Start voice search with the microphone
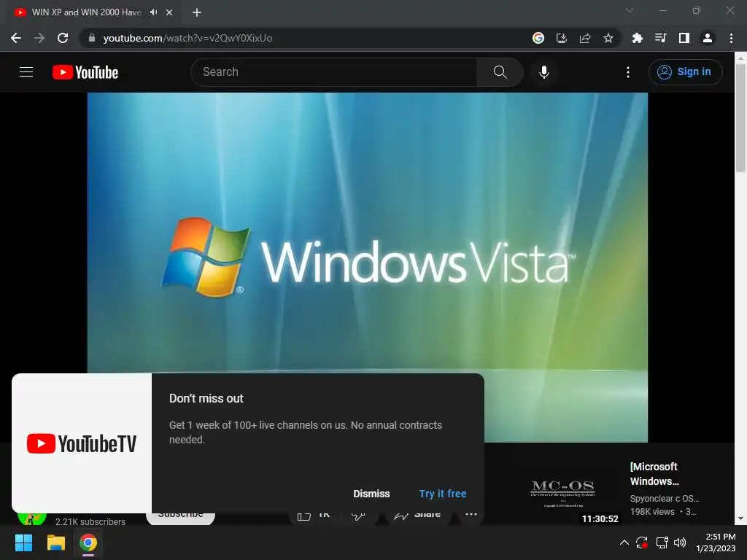 [543, 72]
